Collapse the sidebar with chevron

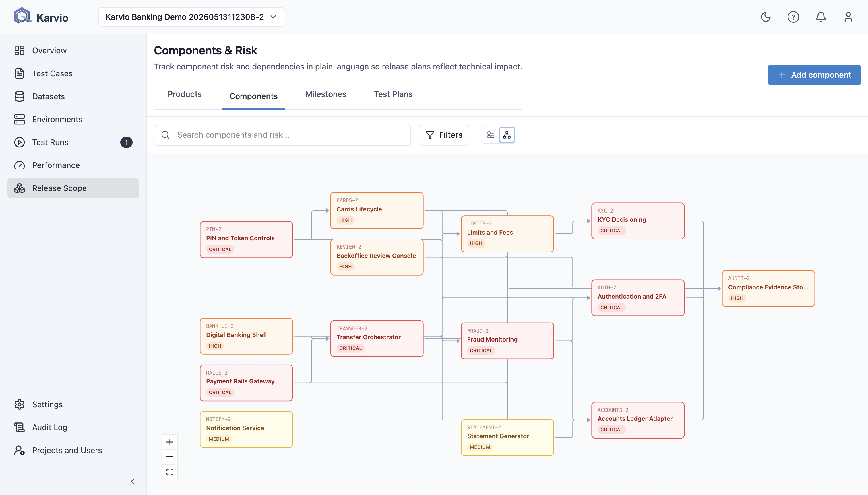click(x=133, y=481)
